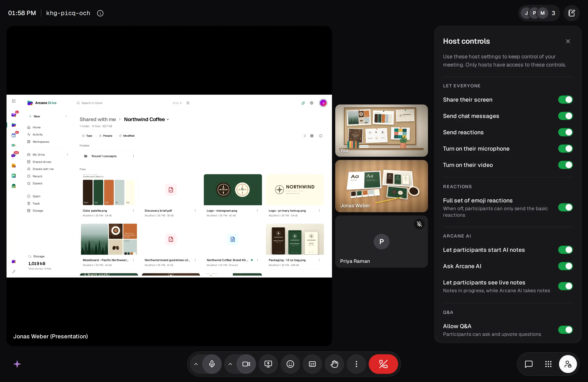The height and width of the screenshot is (382, 588).
Task: Open the emoji reactions button
Action: 290,364
